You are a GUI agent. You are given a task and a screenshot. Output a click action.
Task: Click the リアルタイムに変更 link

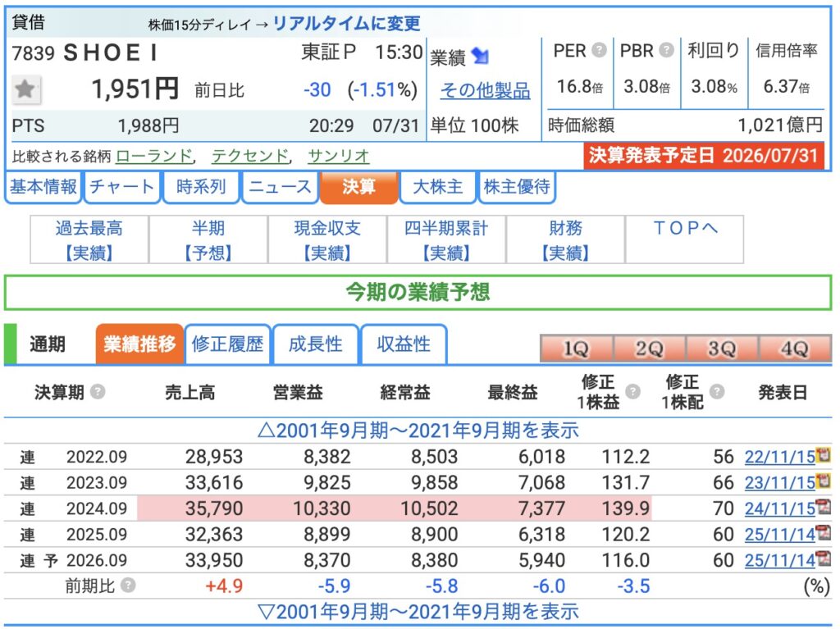tap(347, 24)
